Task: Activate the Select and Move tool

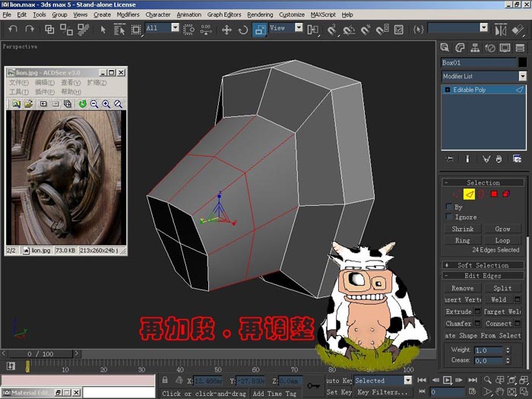Action: [x=226, y=30]
